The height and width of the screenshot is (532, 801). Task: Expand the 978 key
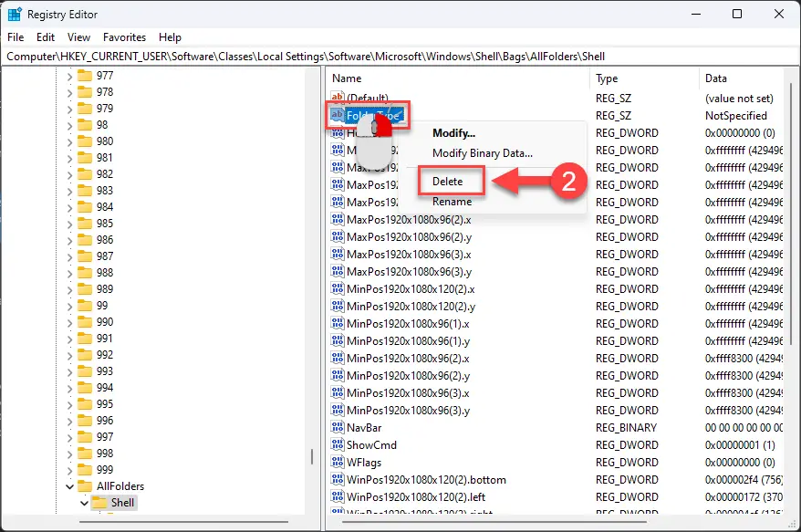(x=69, y=93)
